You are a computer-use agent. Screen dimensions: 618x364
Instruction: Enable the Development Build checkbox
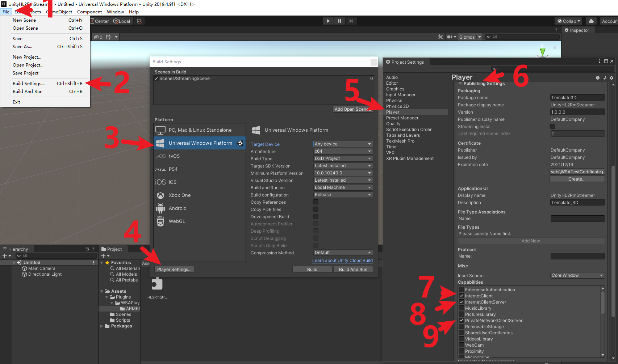(x=316, y=216)
